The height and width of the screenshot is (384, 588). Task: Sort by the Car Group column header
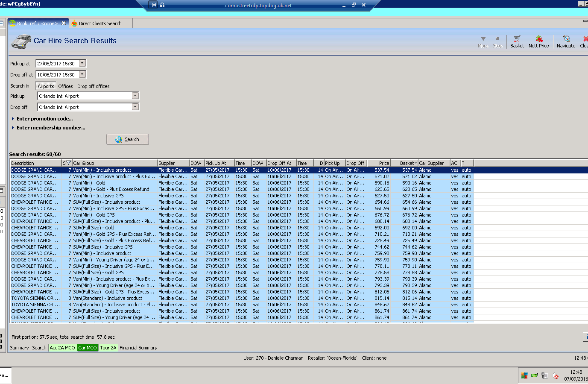point(115,163)
